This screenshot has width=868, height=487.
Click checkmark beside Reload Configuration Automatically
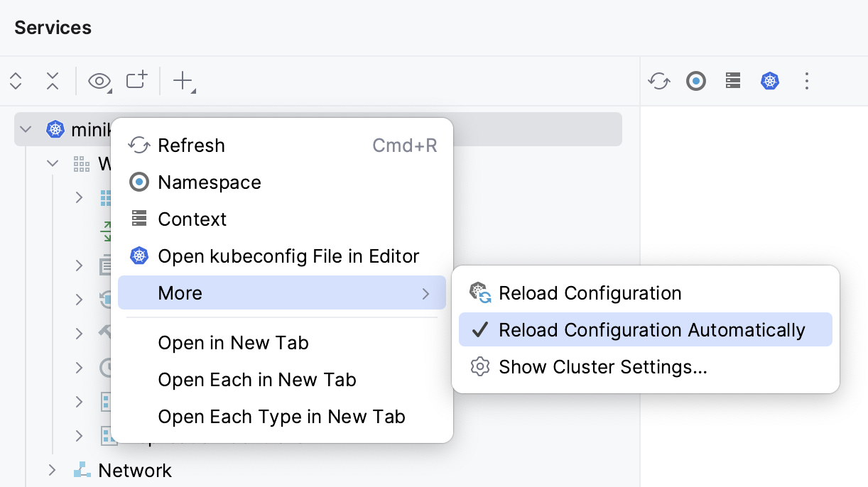pos(481,329)
